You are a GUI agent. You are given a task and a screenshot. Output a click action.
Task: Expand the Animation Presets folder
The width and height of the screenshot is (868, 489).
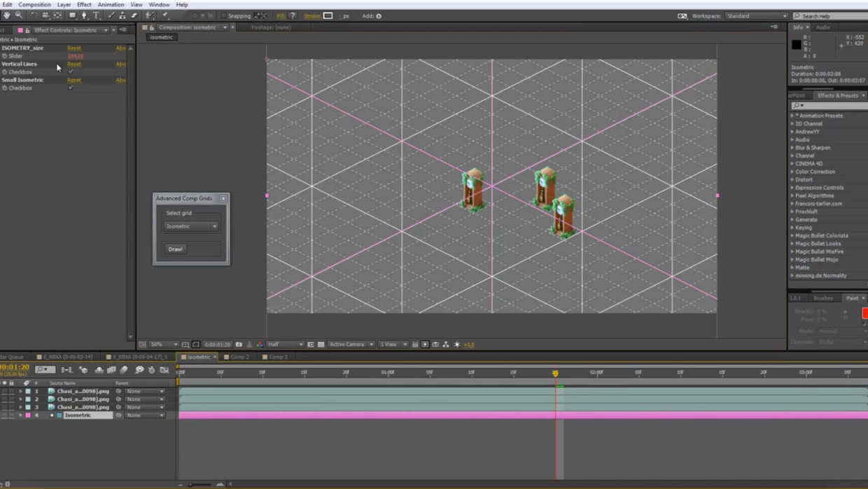[792, 116]
